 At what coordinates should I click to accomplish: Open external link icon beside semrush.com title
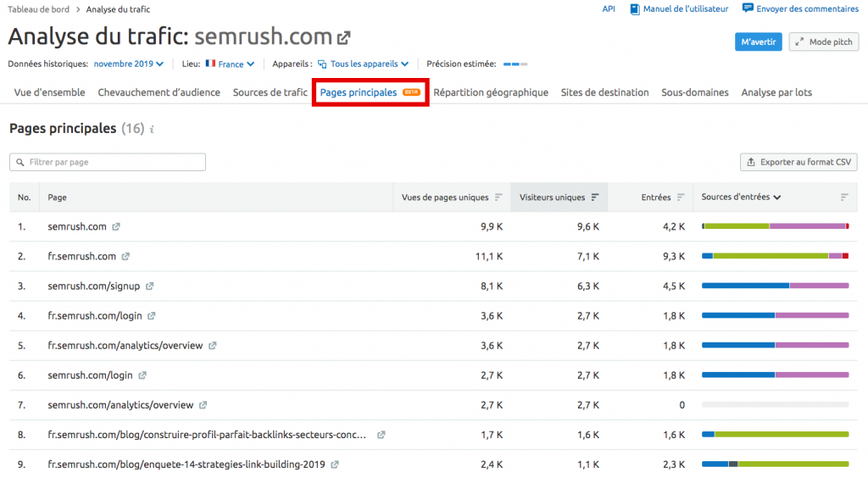(x=344, y=37)
